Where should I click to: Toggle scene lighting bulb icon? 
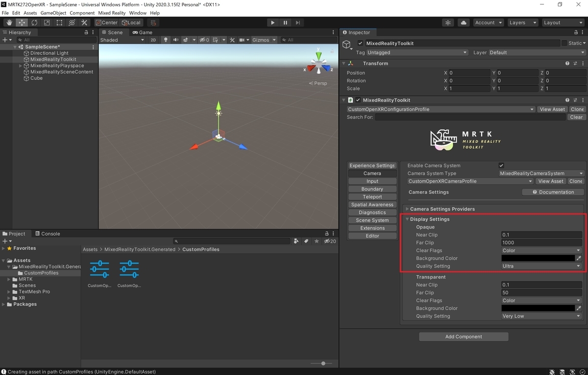[x=166, y=40]
